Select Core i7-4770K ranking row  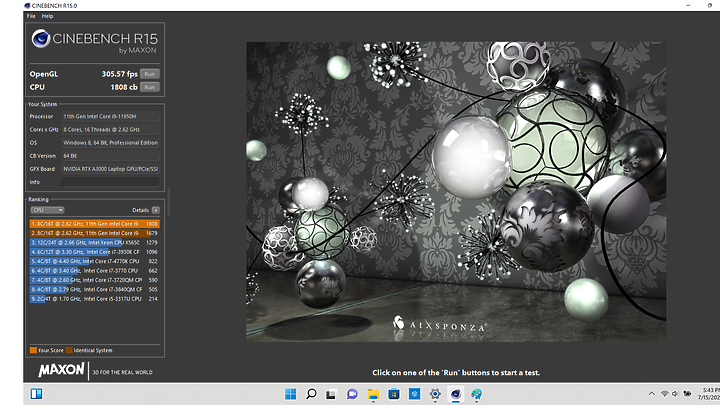[95, 261]
